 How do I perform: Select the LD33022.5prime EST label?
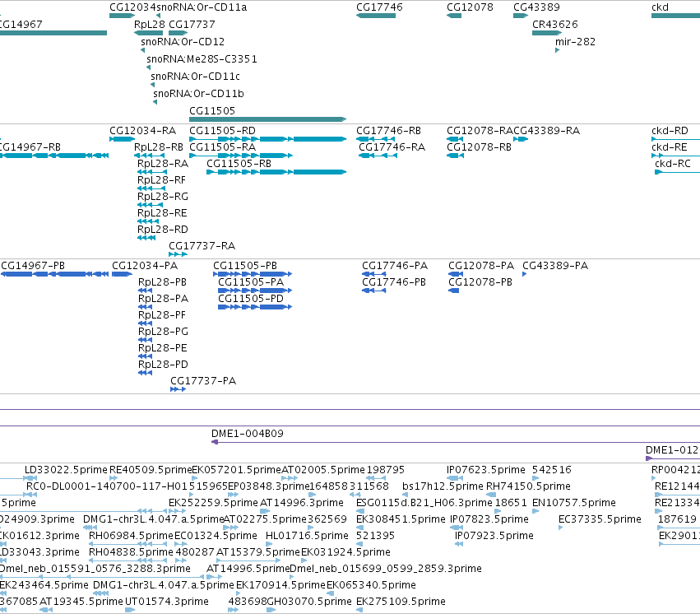(66, 470)
